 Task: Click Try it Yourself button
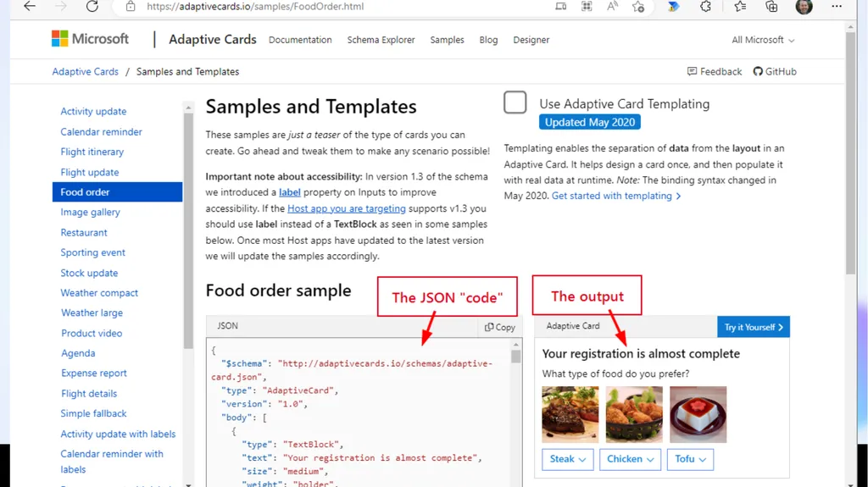point(754,327)
